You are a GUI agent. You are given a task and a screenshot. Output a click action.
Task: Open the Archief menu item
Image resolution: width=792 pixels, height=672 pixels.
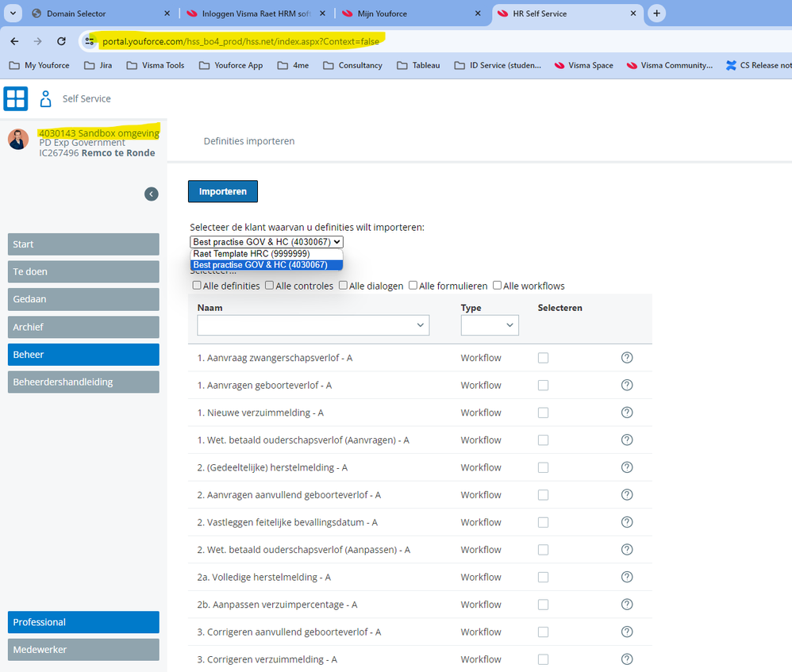point(83,327)
